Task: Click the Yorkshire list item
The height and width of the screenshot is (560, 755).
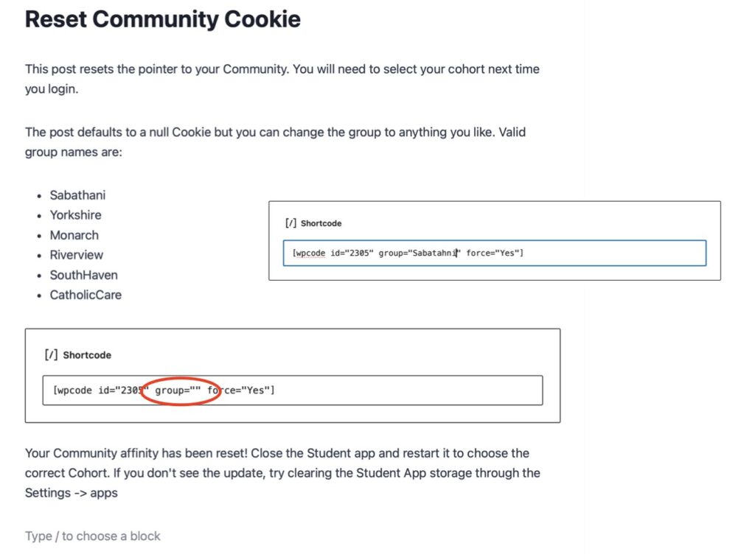Action: coord(75,215)
